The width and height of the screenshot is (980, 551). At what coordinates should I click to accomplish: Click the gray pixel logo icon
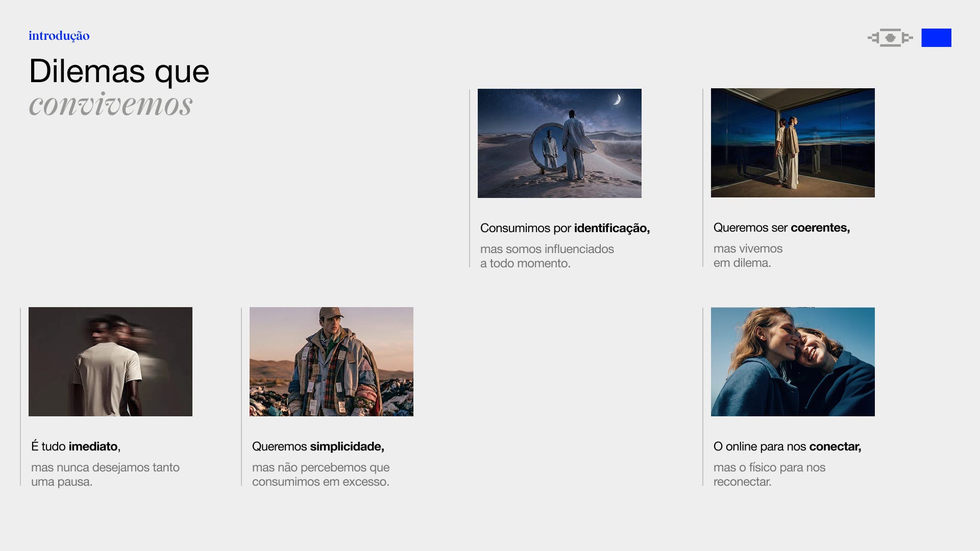click(x=890, y=38)
